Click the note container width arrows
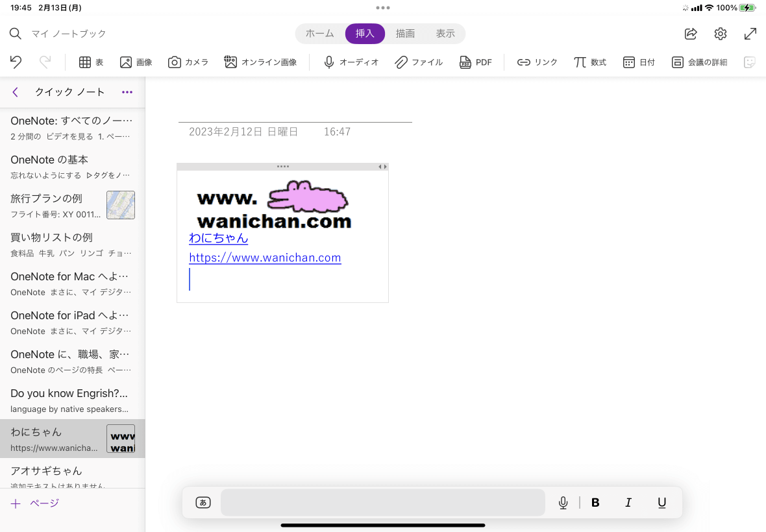Screen dimensions: 766x532 click(x=382, y=167)
